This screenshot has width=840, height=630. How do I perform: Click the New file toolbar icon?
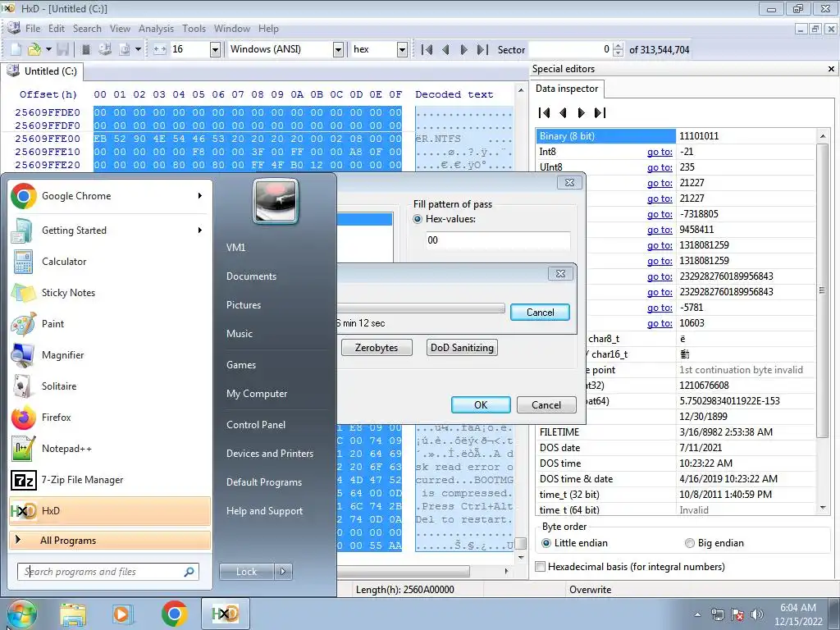16,50
